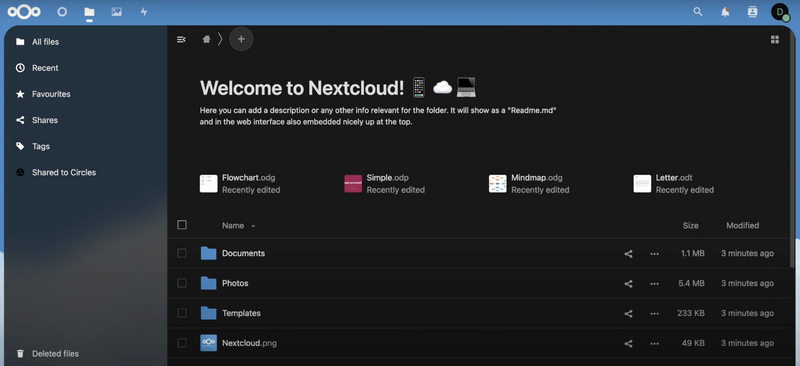Open more actions for Documents folder
800x366 pixels.
pos(655,254)
